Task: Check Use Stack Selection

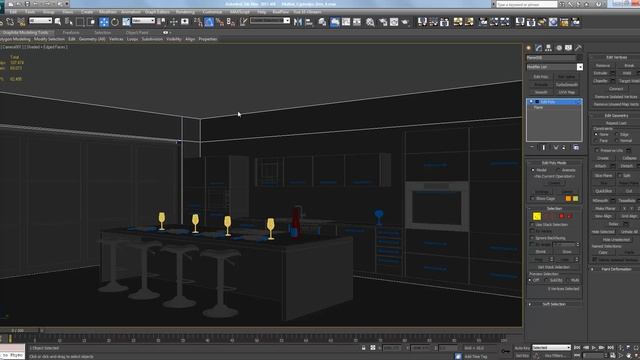Action: click(x=532, y=224)
